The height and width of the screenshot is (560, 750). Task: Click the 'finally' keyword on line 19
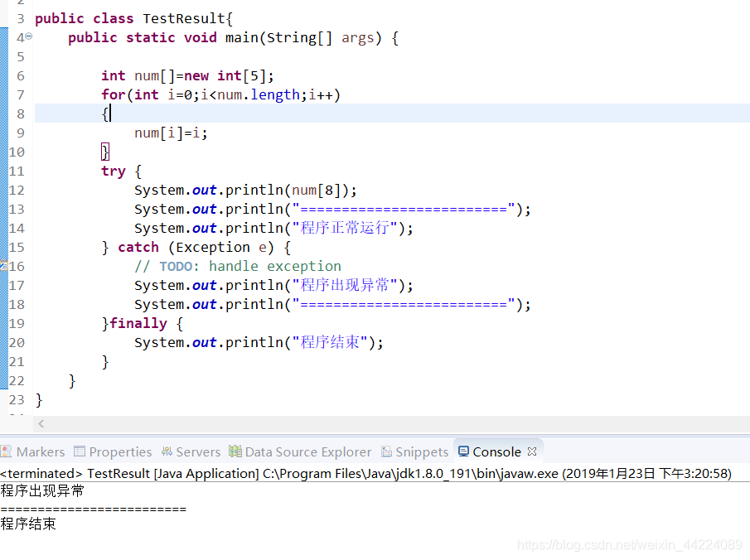(138, 324)
